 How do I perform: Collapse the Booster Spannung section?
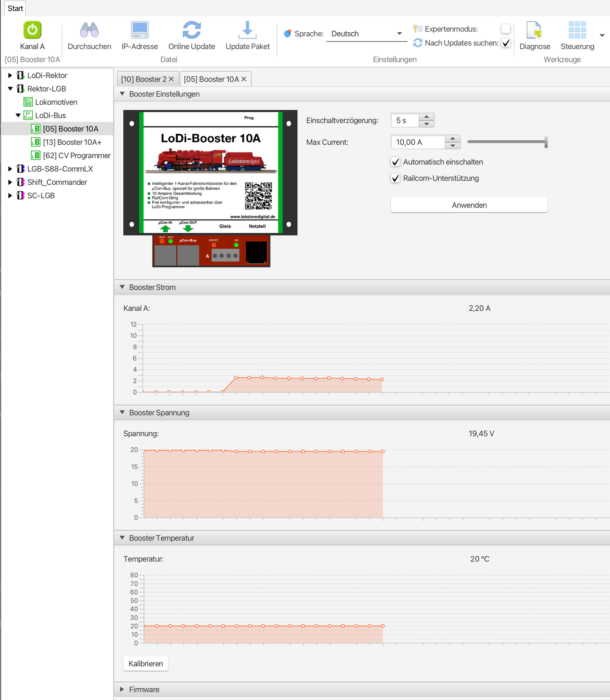pos(122,412)
